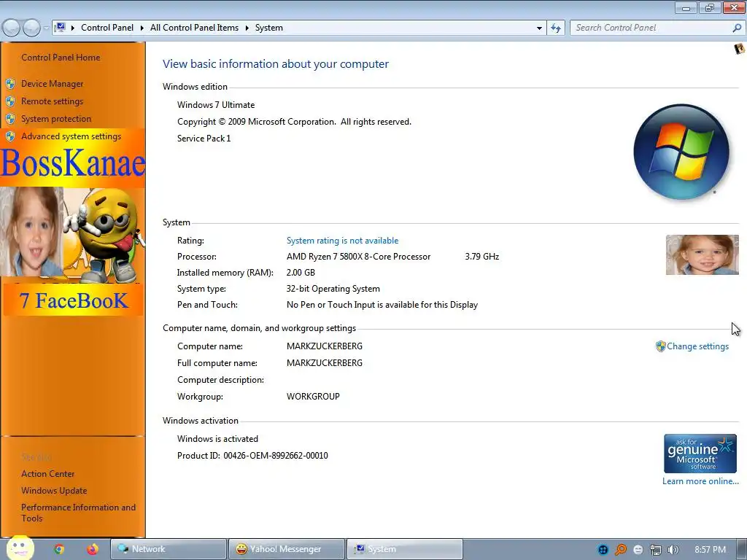This screenshot has width=747, height=560.
Task: Select the Windows is activated text
Action: (x=217, y=439)
